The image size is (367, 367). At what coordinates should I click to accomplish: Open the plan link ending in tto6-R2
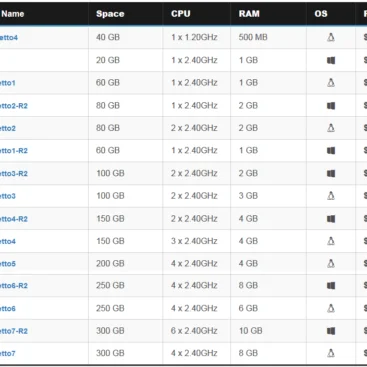click(x=13, y=286)
